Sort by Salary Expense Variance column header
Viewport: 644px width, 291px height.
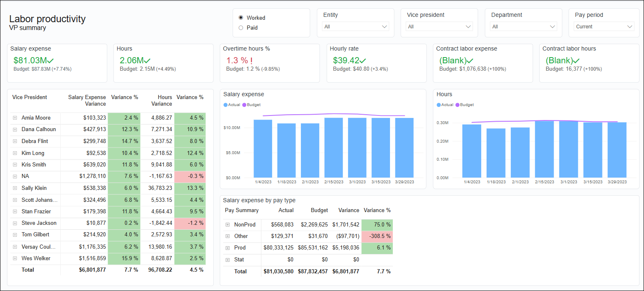click(87, 100)
